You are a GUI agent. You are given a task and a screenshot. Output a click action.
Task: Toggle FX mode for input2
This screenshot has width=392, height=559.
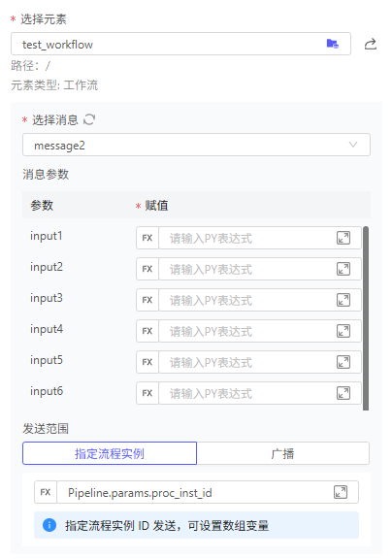[x=147, y=269]
